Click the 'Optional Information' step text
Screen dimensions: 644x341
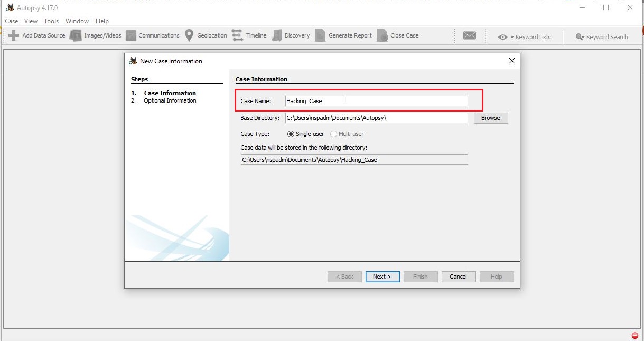[170, 100]
